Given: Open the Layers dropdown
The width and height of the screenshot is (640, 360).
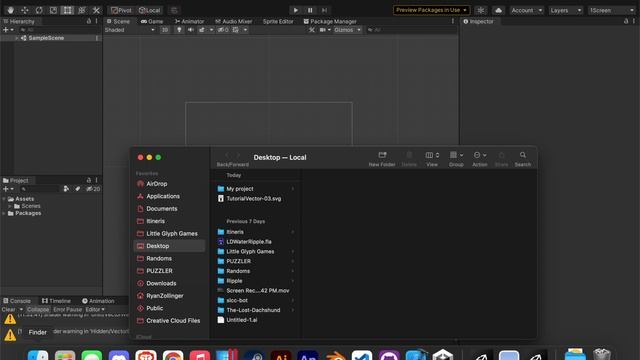Looking at the screenshot, I should [x=566, y=10].
